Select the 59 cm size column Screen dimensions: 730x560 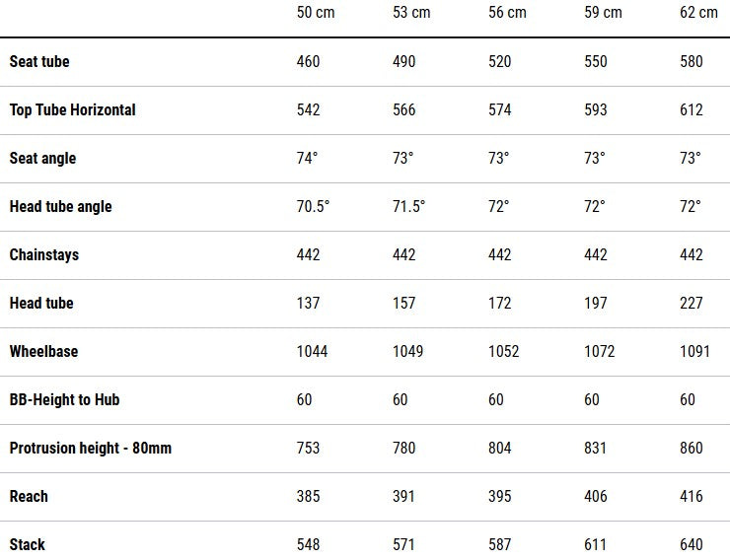point(603,13)
